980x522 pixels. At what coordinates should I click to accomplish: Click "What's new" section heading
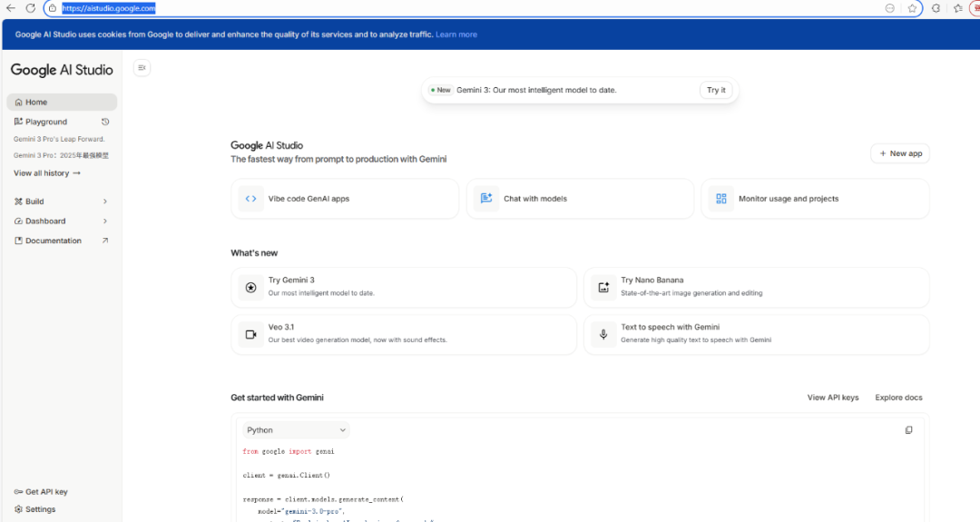point(254,253)
